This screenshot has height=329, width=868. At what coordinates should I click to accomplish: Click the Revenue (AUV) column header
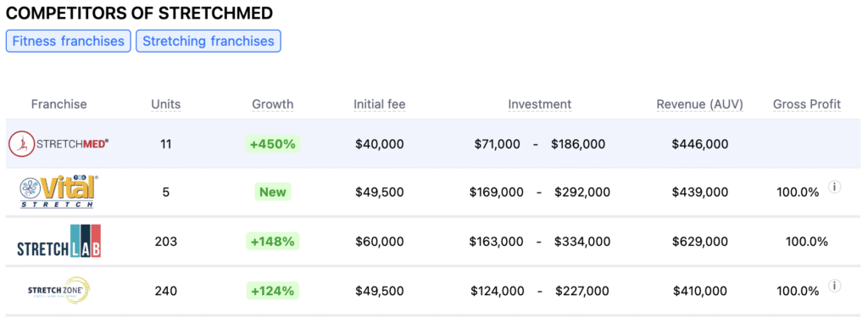pos(699,104)
